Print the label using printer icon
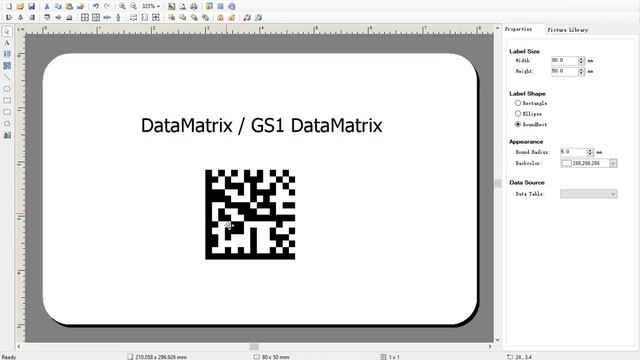The height and width of the screenshot is (360, 640). (x=194, y=6)
